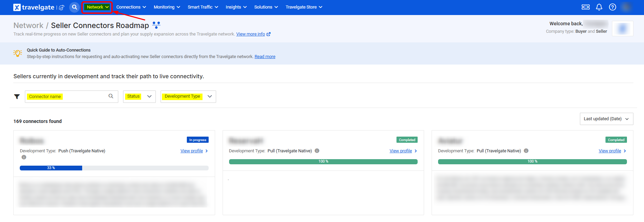The height and width of the screenshot is (222, 644).
Task: Open the Solutions menu
Action: point(266,7)
